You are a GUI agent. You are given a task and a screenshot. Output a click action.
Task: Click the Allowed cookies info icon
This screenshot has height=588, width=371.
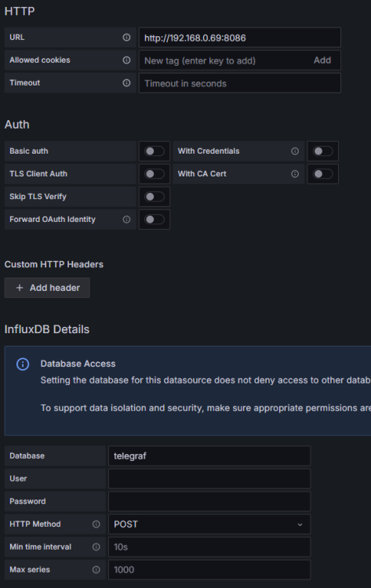126,60
